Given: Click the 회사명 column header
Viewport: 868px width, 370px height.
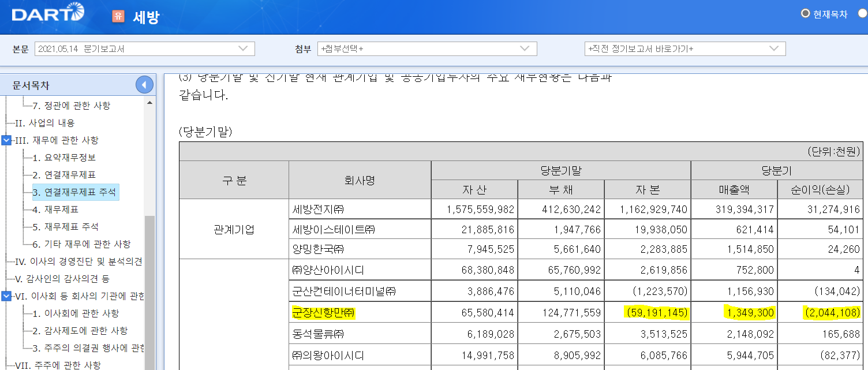Looking at the screenshot, I should pos(360,180).
